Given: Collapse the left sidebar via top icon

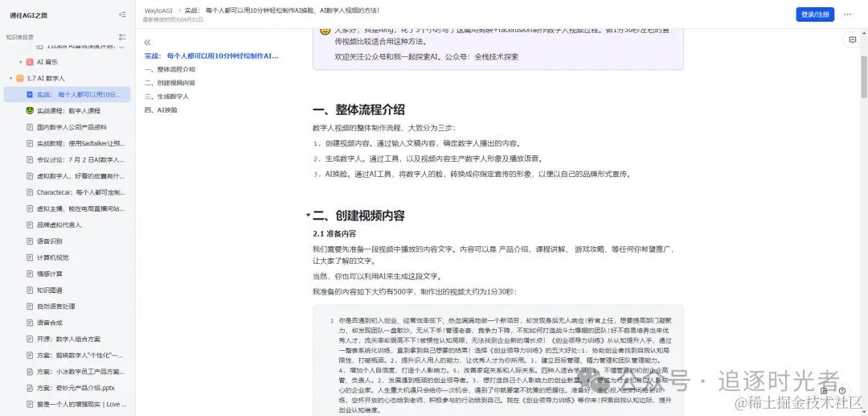Looking at the screenshot, I should tap(122, 15).
